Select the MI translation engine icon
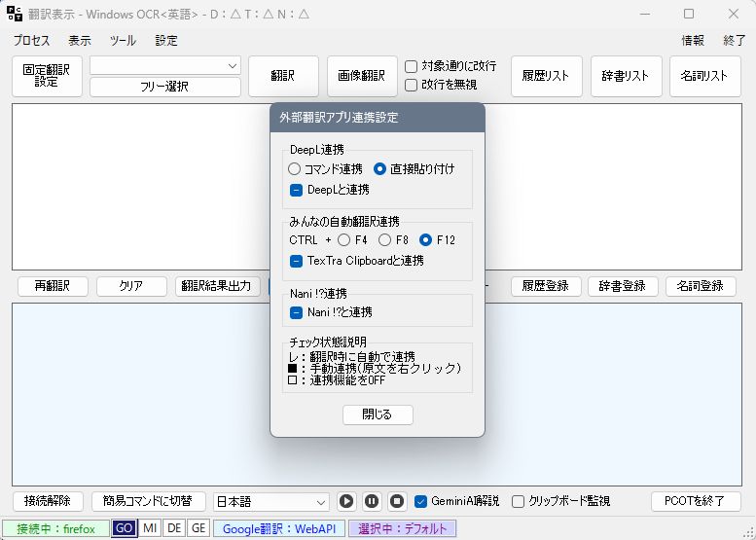 coord(150,528)
